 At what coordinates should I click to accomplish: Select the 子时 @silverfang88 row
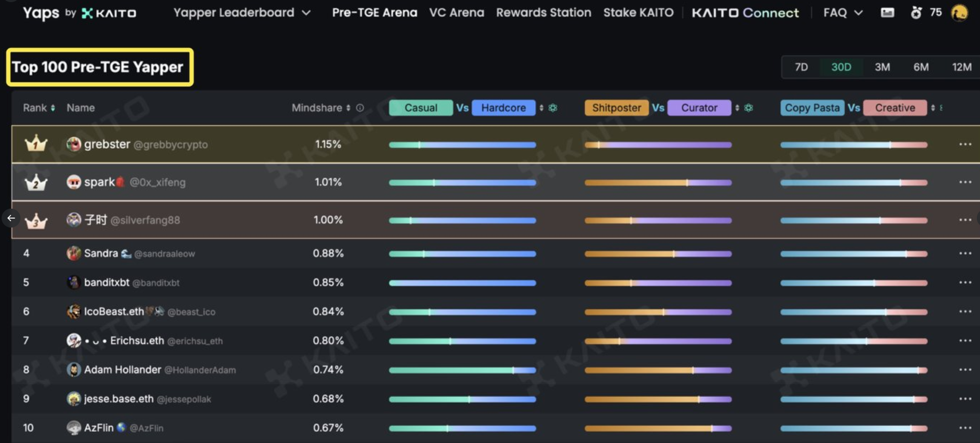click(496, 220)
